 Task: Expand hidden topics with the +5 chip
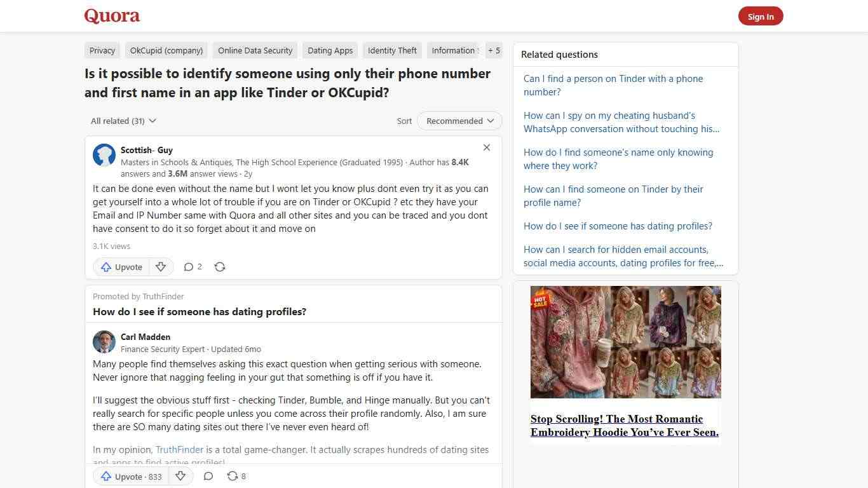(494, 50)
